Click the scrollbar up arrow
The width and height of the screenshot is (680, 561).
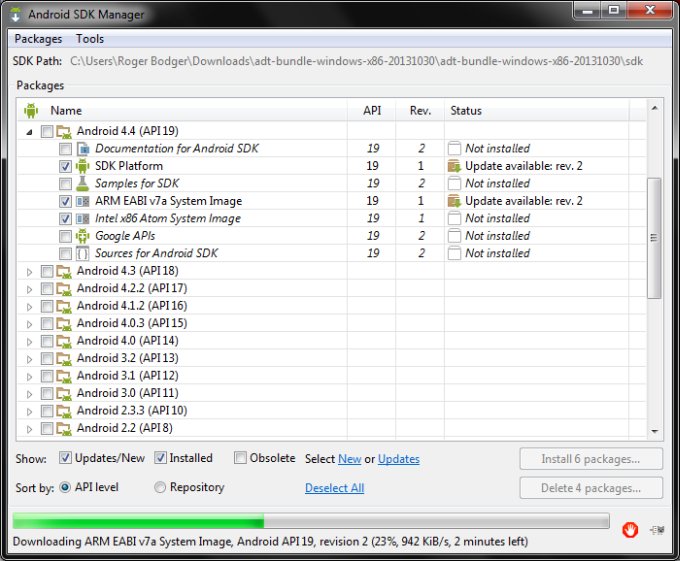[654, 108]
